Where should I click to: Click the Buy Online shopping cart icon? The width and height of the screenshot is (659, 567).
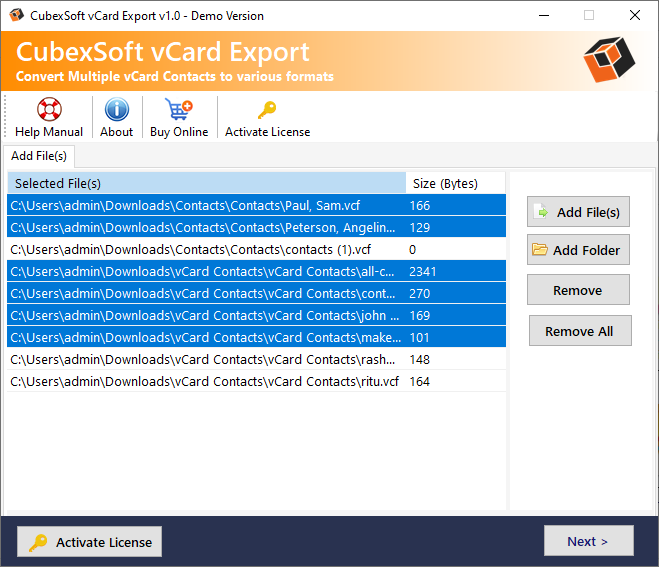(179, 109)
